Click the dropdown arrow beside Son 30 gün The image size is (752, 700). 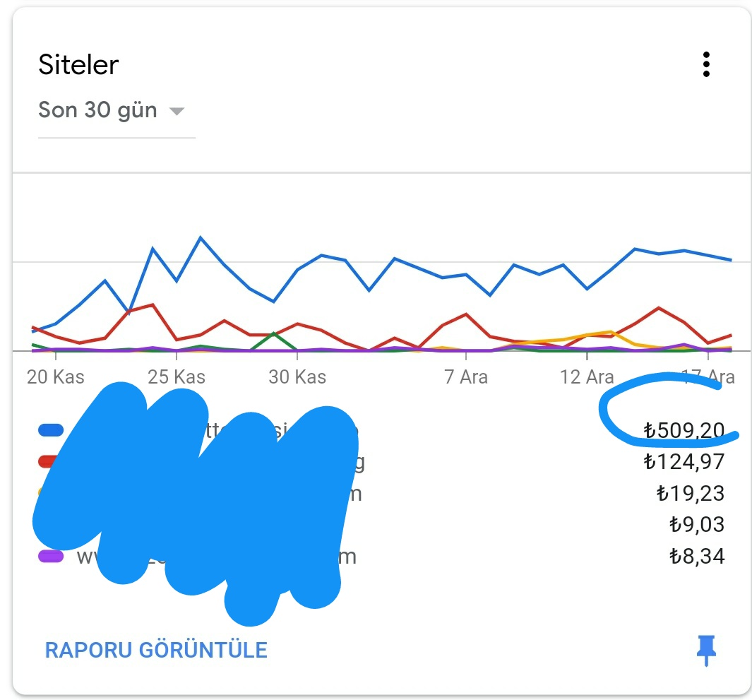click(177, 112)
